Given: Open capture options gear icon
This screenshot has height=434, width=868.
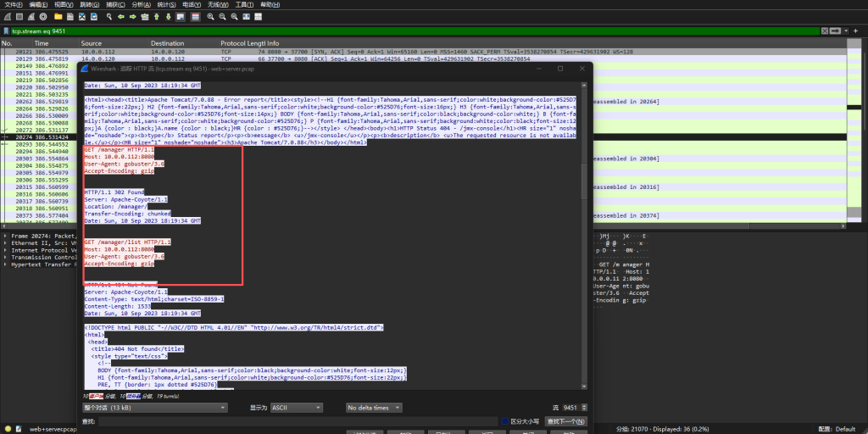Looking at the screenshot, I should (42, 16).
